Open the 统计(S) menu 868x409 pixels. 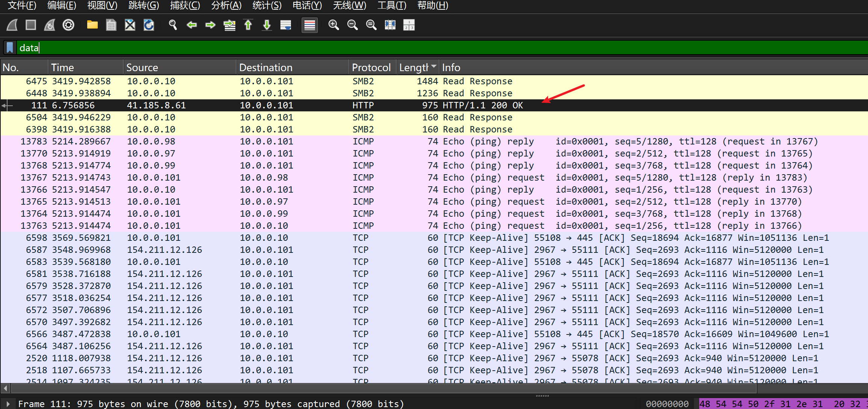click(267, 6)
